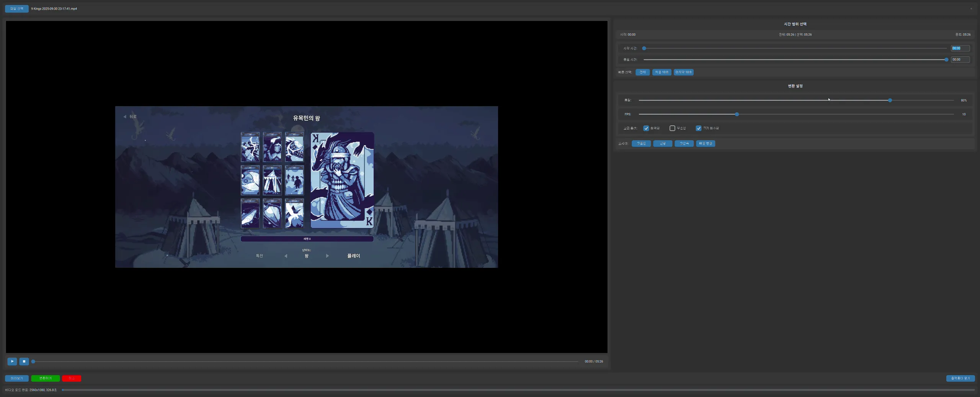Click the play button under the preview
This screenshot has width=980, height=397.
pyautogui.click(x=12, y=361)
